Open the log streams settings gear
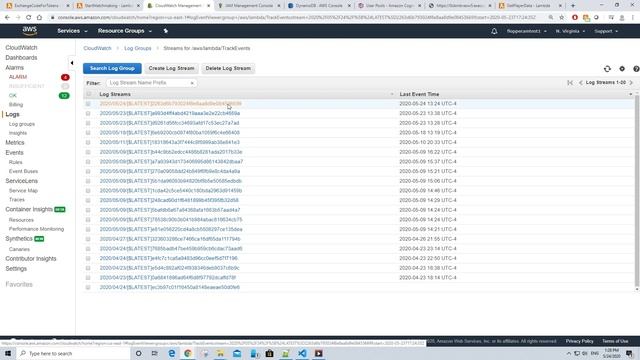Image resolution: width=640 pixels, height=360 pixels. coord(622,69)
